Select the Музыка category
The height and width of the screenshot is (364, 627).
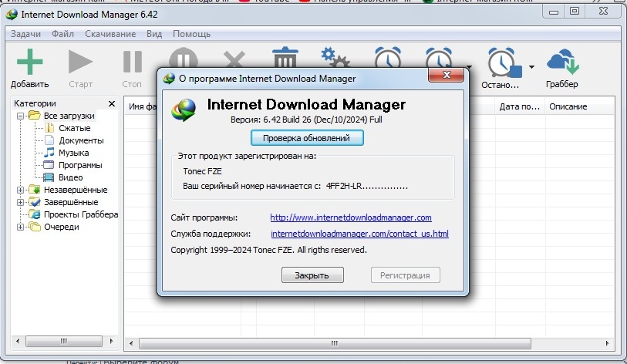[x=73, y=153]
